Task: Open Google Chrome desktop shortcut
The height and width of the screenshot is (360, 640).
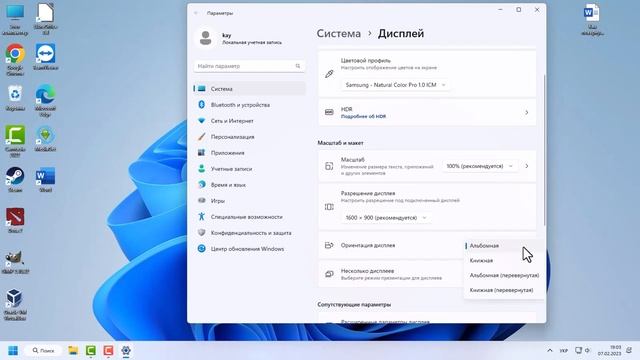Action: click(x=15, y=60)
